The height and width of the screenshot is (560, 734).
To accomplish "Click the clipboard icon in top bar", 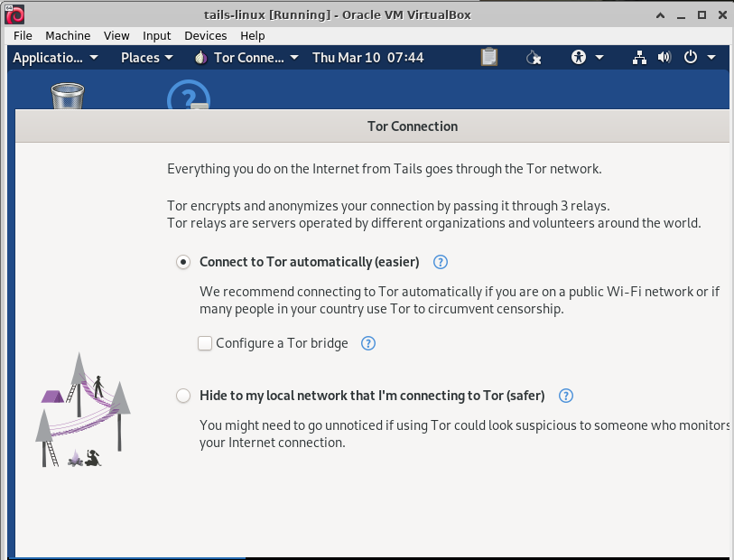I will 489,58.
